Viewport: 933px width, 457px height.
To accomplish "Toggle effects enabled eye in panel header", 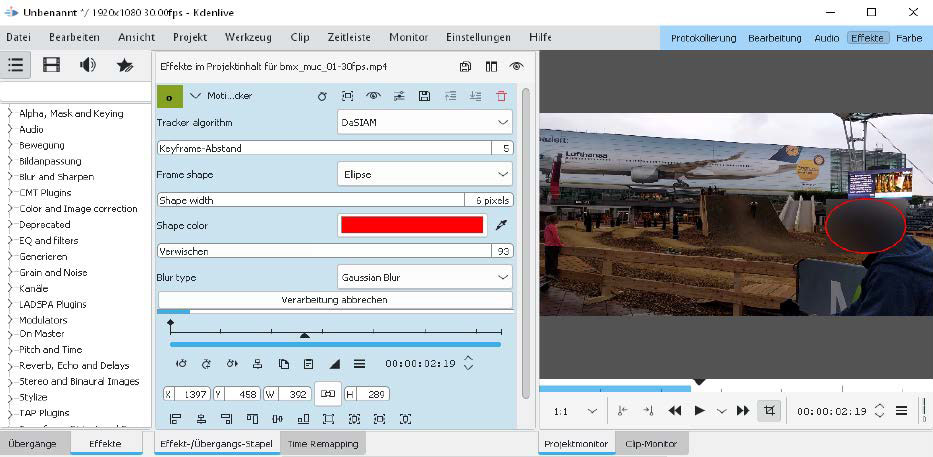I will (x=516, y=67).
